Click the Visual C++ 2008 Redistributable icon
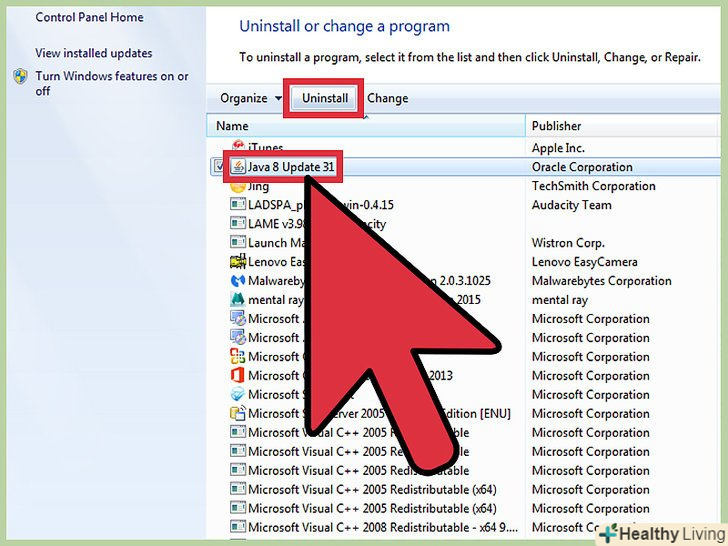The image size is (728, 546). (x=238, y=526)
